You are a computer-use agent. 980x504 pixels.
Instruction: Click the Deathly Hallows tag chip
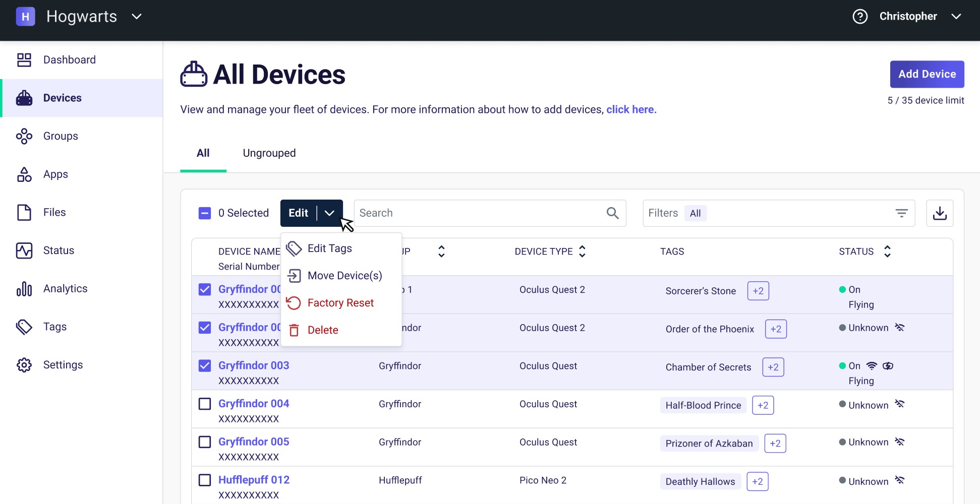click(x=700, y=481)
